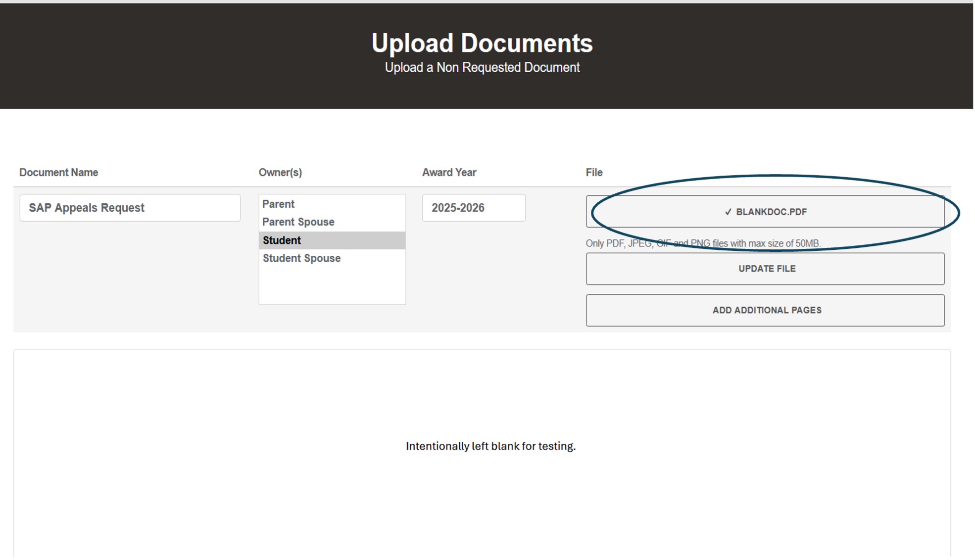Deselect the highlighted Student owner

tap(282, 240)
